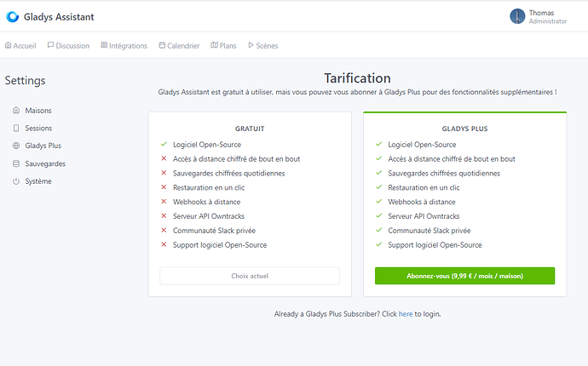
Task: Click red cross beside Support logiciel in Gratuit
Action: pos(164,244)
